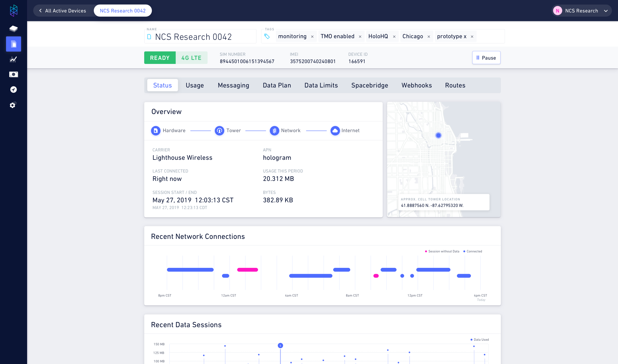Open the Data Plan tab
The width and height of the screenshot is (618, 364).
[277, 85]
